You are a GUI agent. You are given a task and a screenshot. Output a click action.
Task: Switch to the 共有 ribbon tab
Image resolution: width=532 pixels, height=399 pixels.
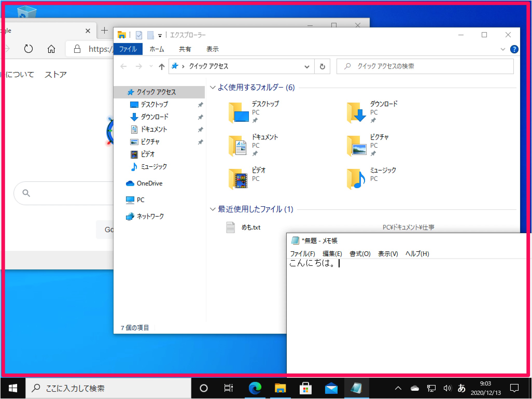coord(185,49)
